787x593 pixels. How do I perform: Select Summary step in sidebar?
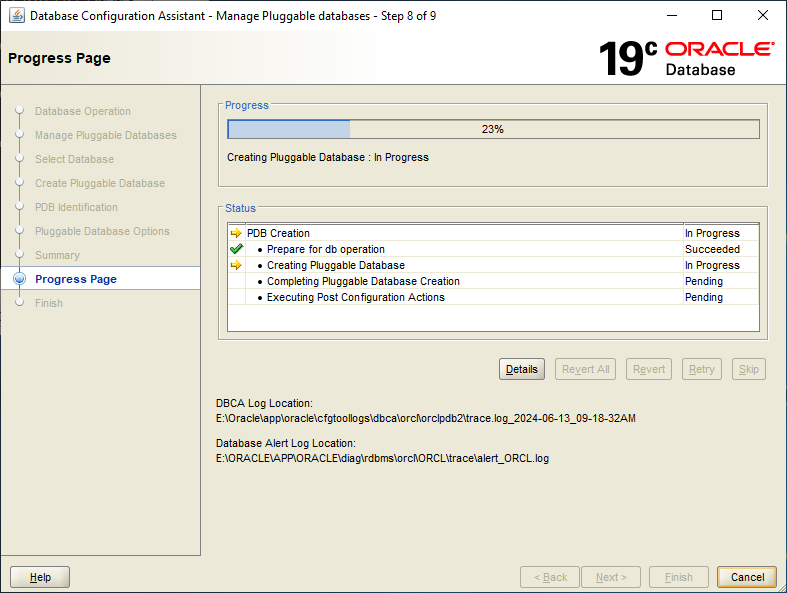point(57,255)
